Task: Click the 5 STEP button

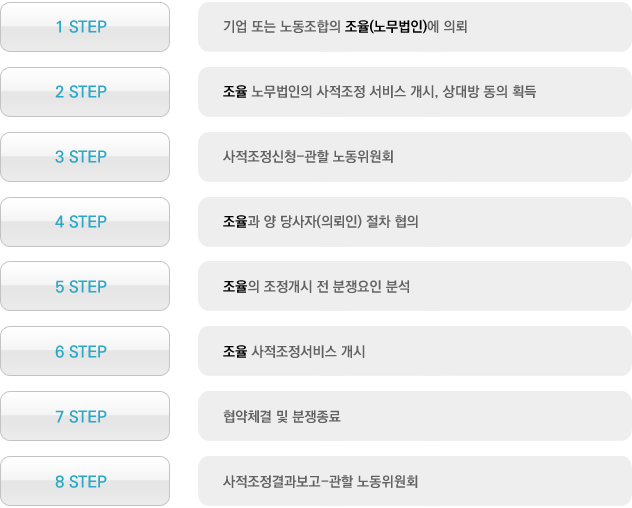Action: click(85, 286)
